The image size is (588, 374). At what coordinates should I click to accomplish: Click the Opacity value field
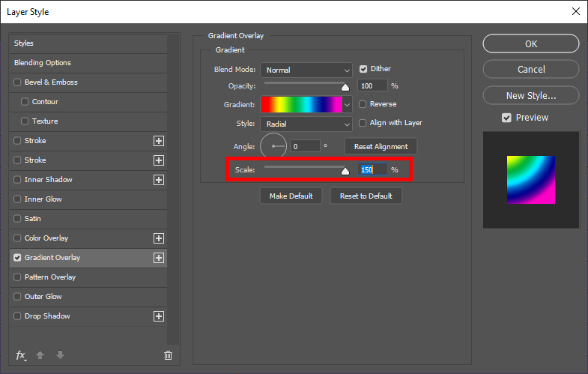coord(372,86)
